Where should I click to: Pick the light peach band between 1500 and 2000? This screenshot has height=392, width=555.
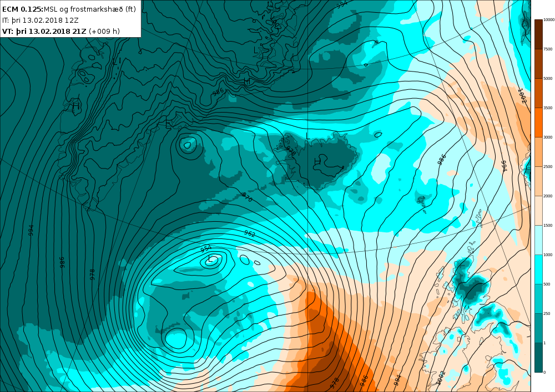click(x=538, y=210)
